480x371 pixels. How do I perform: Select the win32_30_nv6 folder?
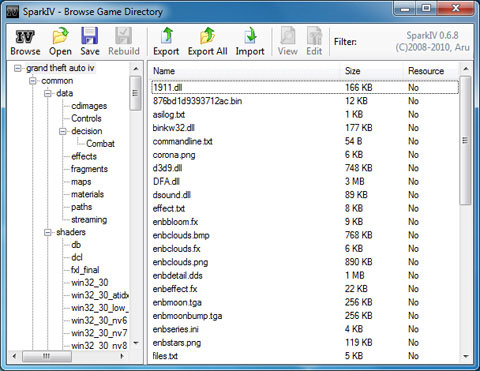(99, 321)
